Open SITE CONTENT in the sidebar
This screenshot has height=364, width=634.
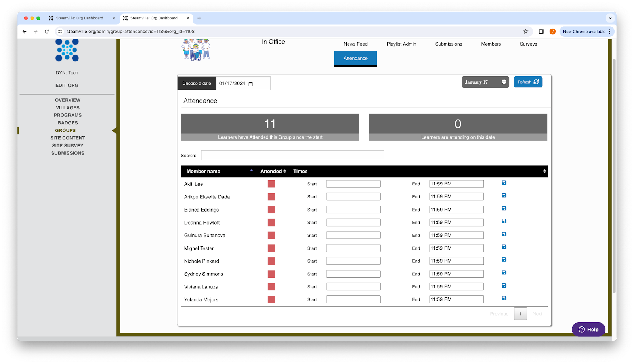point(68,138)
